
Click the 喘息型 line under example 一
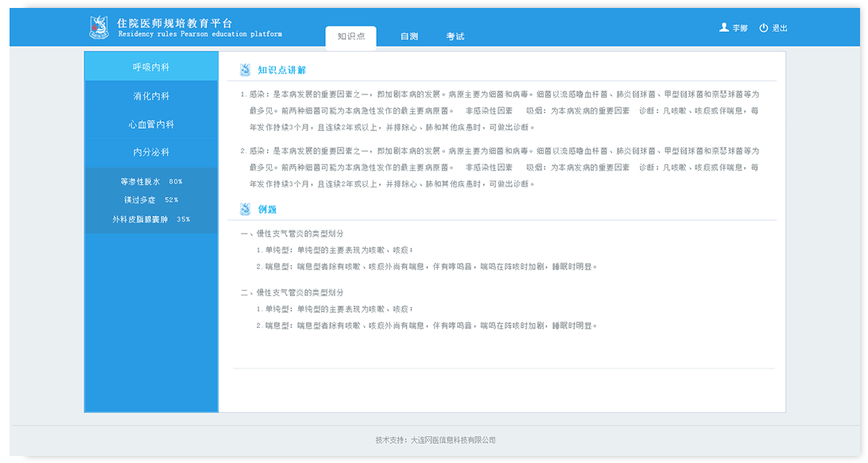tap(427, 267)
